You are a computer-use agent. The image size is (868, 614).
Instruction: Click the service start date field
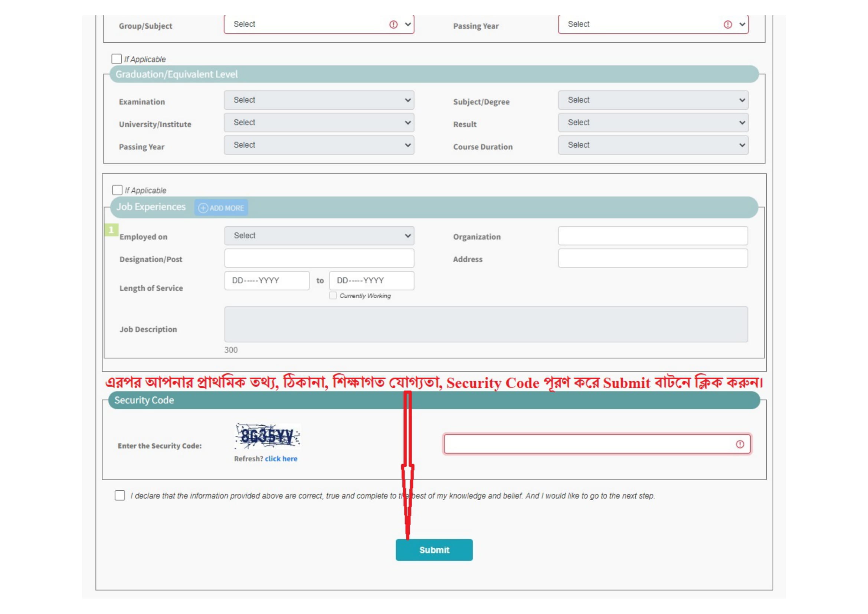coord(267,281)
